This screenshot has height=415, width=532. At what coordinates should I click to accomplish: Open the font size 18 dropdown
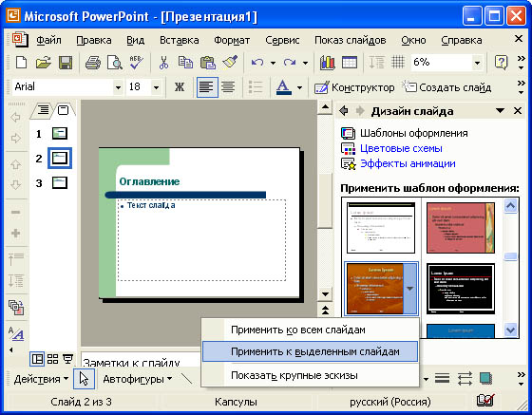click(x=156, y=87)
